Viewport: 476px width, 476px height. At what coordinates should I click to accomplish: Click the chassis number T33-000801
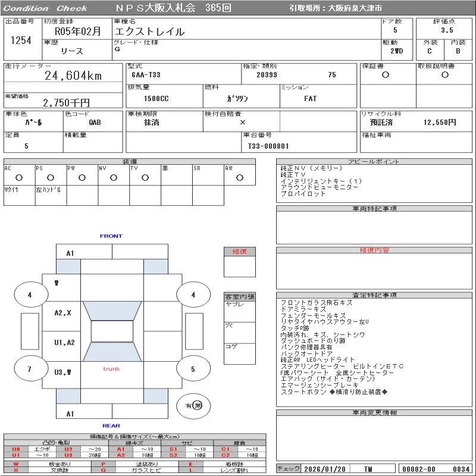[x=268, y=146]
